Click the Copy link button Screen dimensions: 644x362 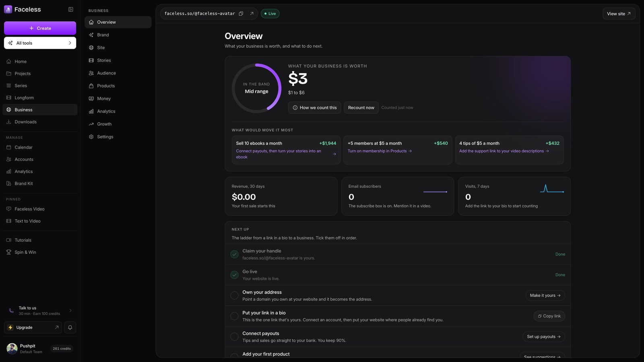[x=549, y=316]
